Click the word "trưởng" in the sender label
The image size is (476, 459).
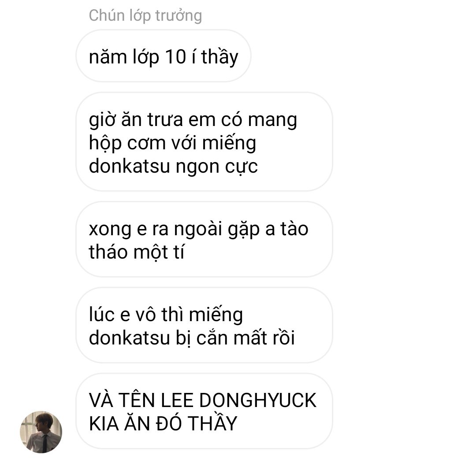(178, 16)
